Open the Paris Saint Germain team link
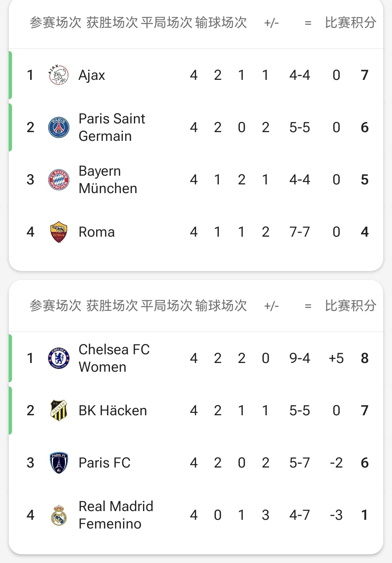Screen dimensions: 392x563 (x=112, y=127)
